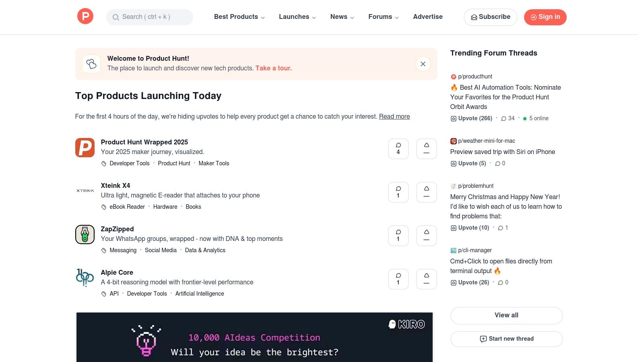Upvote Product Hunt Wrapped 2025
The height and width of the screenshot is (362, 644).
pos(426,148)
